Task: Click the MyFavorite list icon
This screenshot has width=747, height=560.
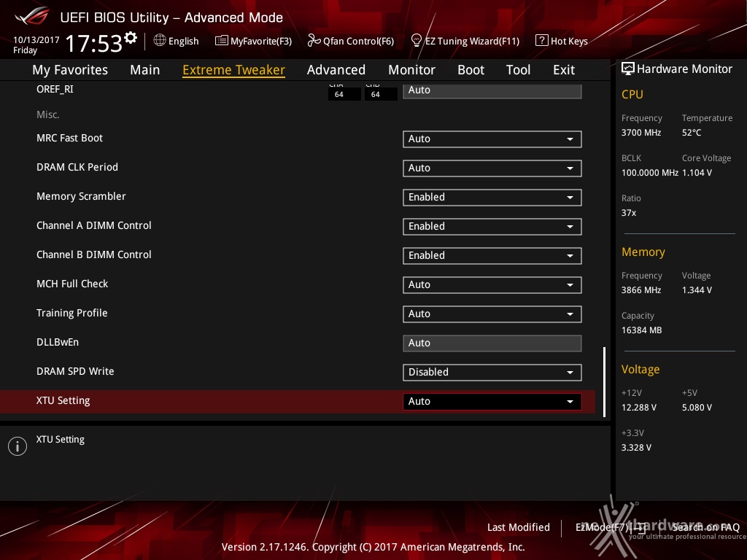Action: tap(222, 41)
